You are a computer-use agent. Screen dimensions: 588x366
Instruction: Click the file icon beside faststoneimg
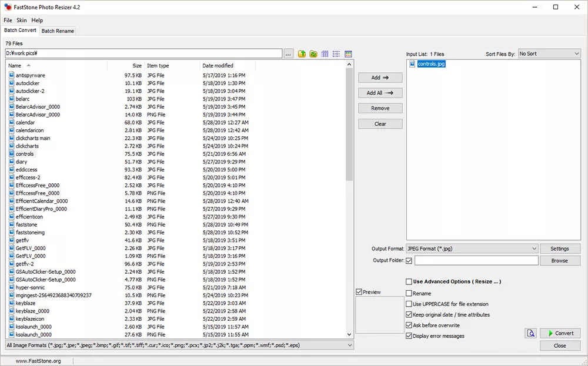point(12,233)
